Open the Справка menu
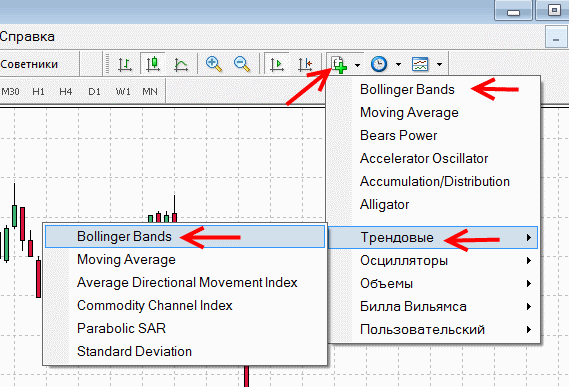This screenshot has height=387, width=569. click(27, 36)
